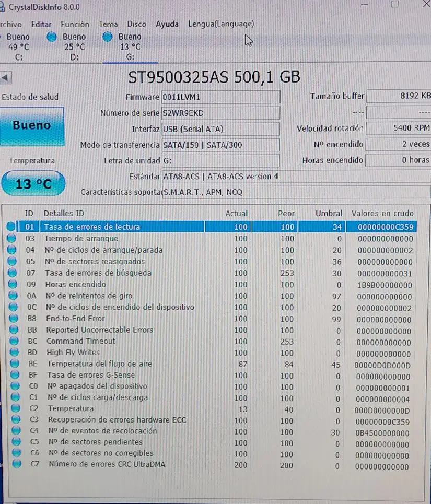Click the Peor column header
Screen dimensions: 431x504
pos(286,214)
